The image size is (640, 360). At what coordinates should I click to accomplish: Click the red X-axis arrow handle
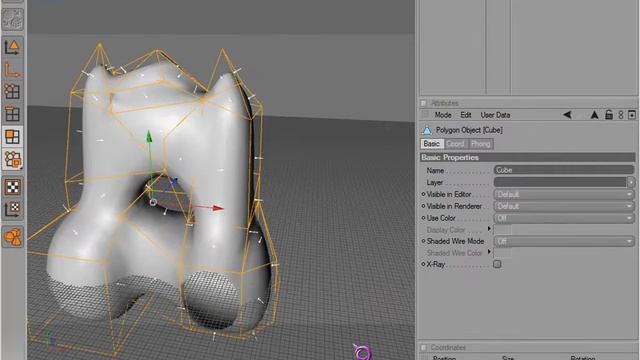point(218,208)
